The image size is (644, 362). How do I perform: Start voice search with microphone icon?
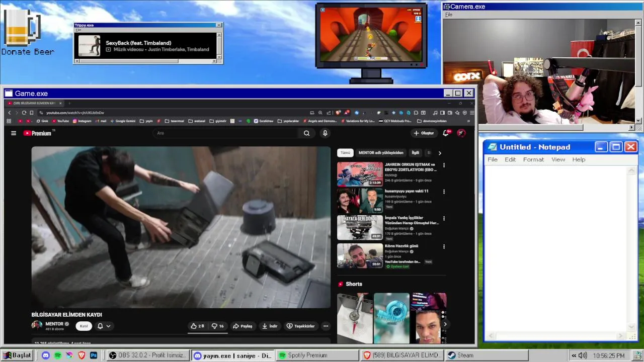(x=325, y=133)
